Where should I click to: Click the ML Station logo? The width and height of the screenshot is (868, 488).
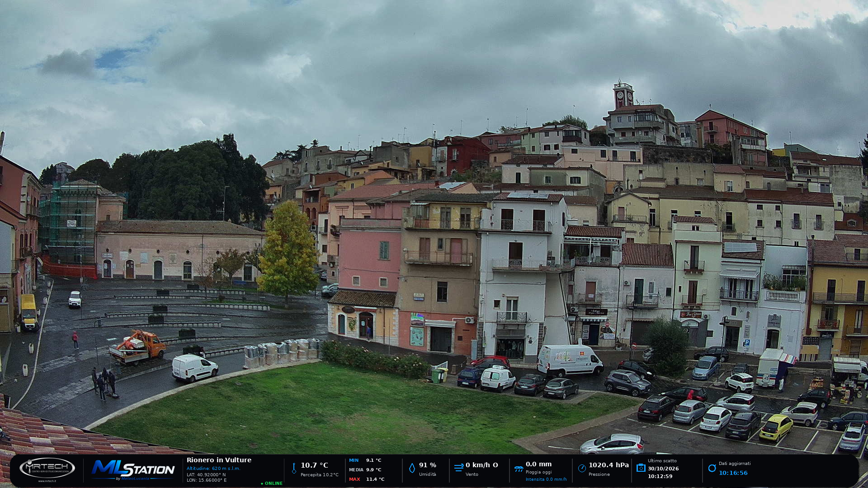click(133, 469)
